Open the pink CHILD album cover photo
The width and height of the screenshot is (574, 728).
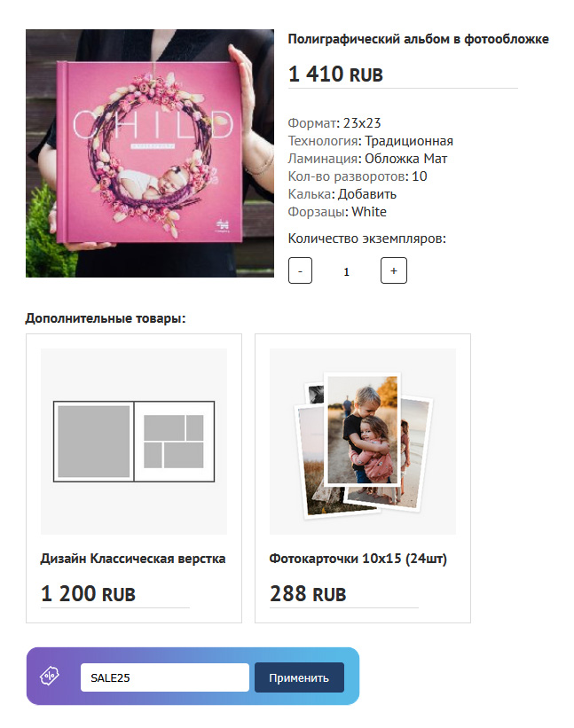point(150,153)
